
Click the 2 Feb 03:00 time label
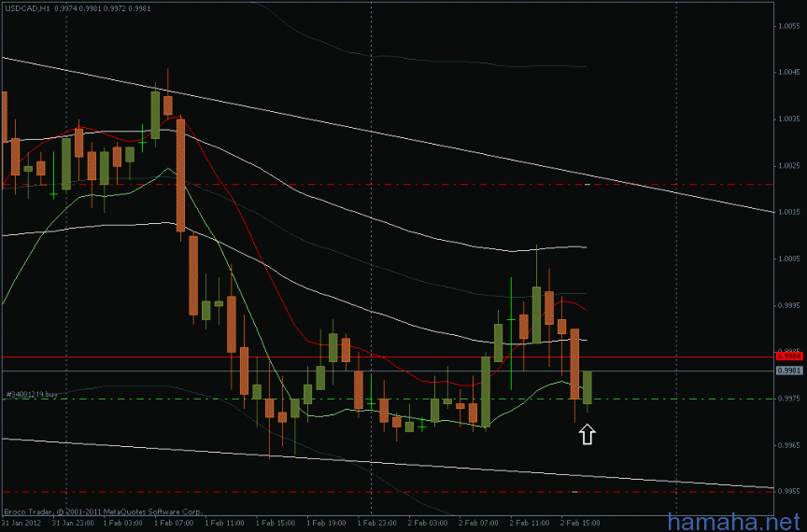[x=429, y=524]
